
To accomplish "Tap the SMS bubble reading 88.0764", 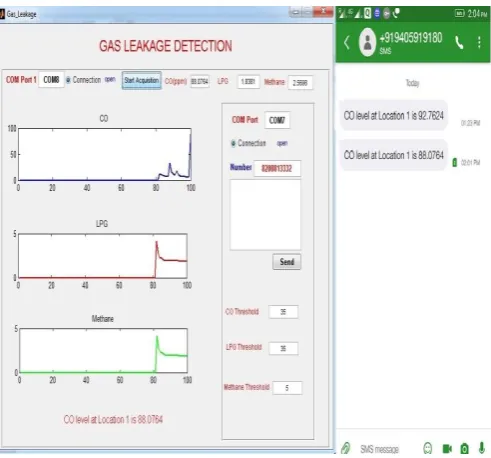I will click(394, 155).
